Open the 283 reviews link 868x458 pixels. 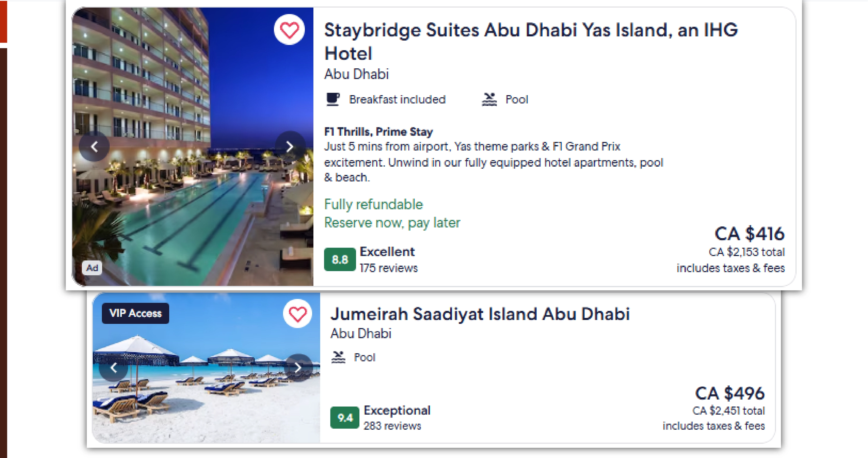tap(392, 426)
